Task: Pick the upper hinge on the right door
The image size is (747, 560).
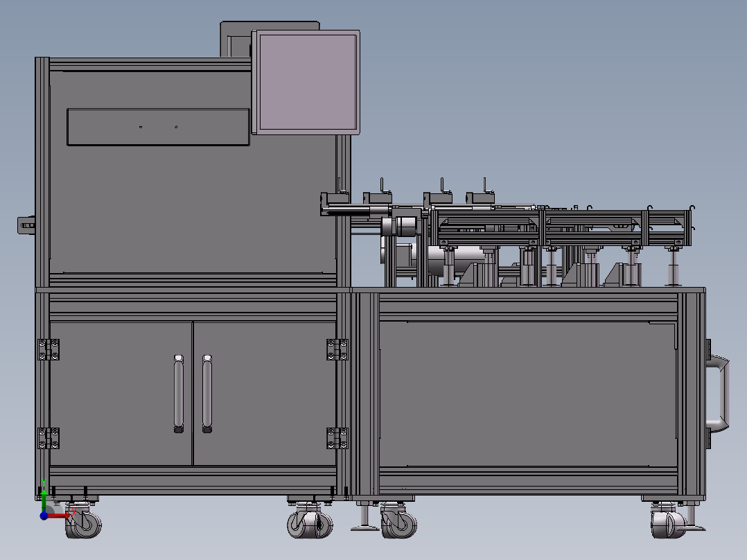Action: click(337, 350)
